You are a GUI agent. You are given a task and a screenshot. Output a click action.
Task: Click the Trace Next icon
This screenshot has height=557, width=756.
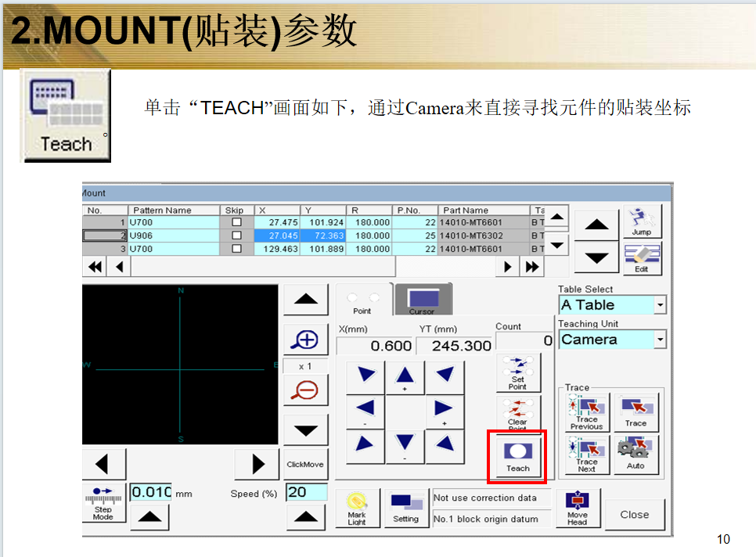(x=587, y=455)
